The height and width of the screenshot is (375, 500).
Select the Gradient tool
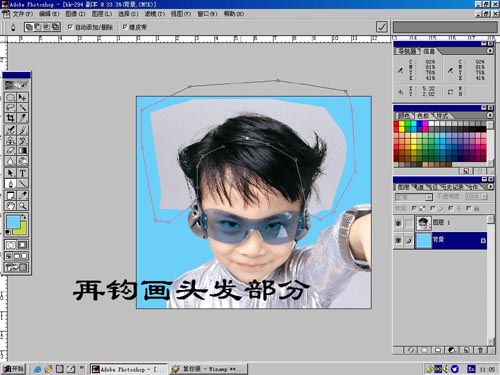(x=22, y=151)
